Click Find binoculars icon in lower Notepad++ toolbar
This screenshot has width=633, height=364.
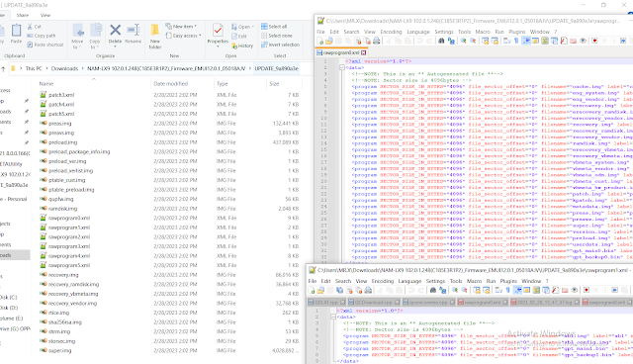[x=433, y=290]
